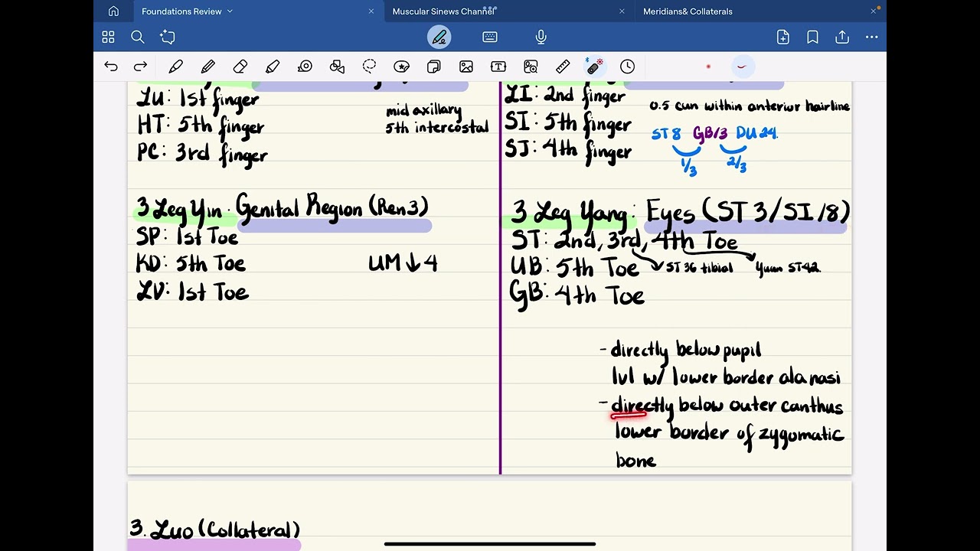Toggle the laser pointer tool
Image resolution: width=980 pixels, height=551 pixels.
coord(594,67)
